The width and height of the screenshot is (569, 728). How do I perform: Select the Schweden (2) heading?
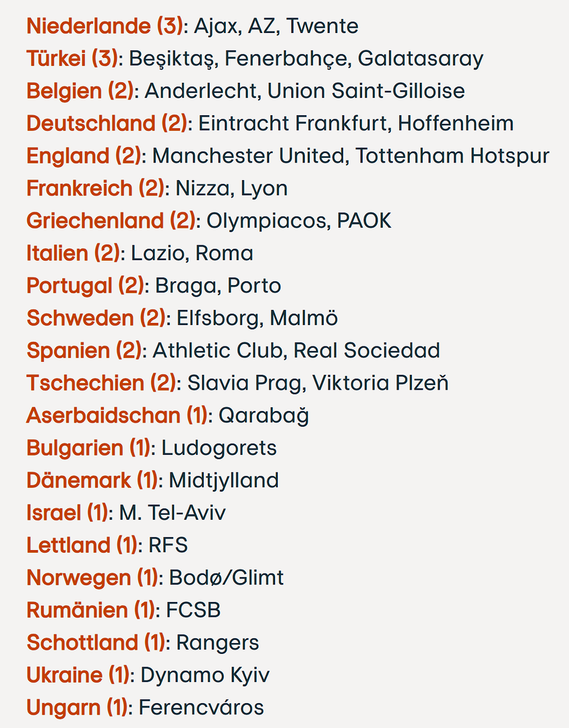(96, 318)
